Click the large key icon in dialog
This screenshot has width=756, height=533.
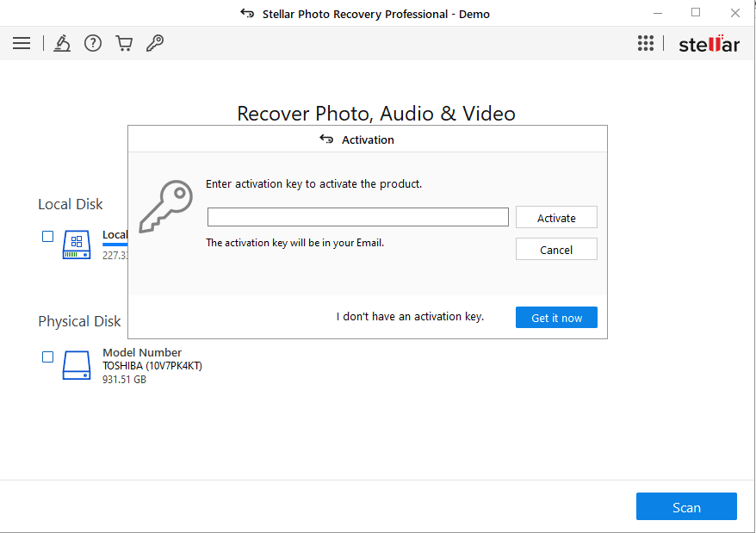click(x=165, y=206)
